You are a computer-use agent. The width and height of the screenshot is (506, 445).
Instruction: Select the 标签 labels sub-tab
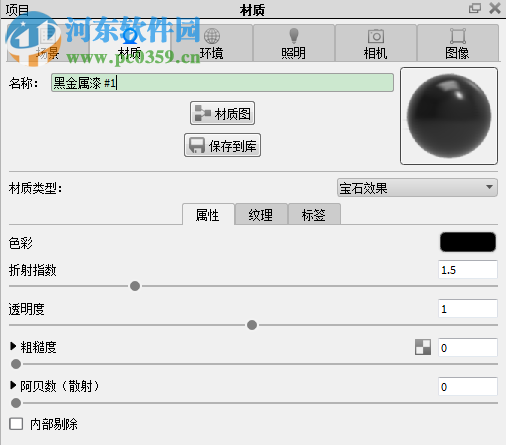[x=314, y=214]
